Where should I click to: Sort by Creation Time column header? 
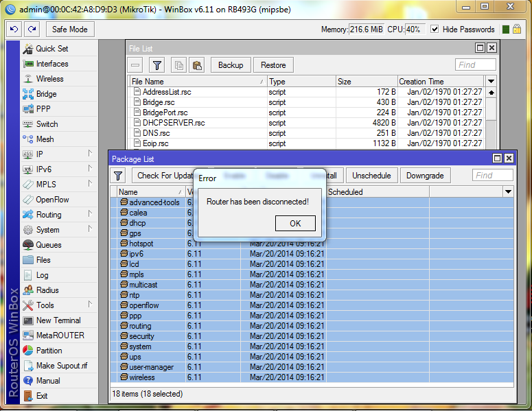click(441, 82)
